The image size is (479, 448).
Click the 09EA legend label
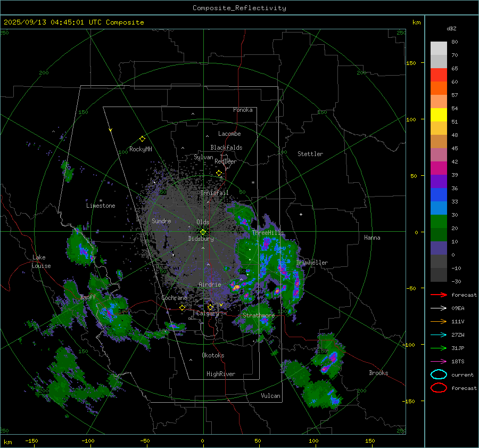pyautogui.click(x=458, y=308)
